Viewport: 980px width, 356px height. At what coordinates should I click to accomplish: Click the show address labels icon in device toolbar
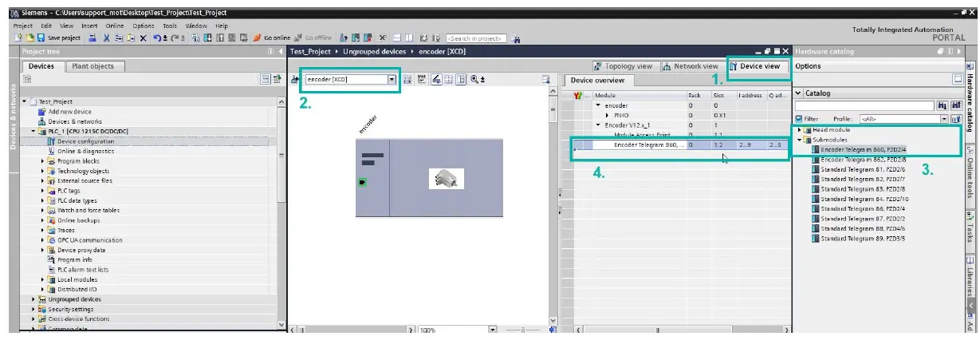point(436,79)
